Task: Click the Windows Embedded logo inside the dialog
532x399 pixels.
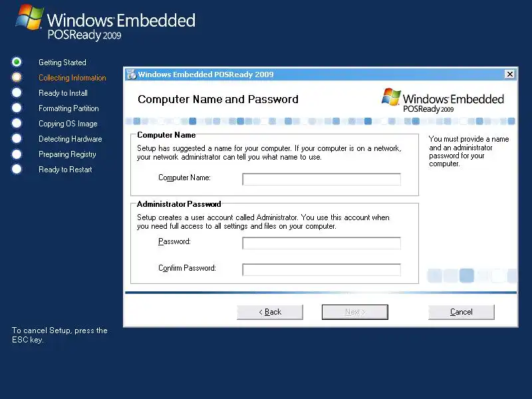Action: (x=442, y=100)
